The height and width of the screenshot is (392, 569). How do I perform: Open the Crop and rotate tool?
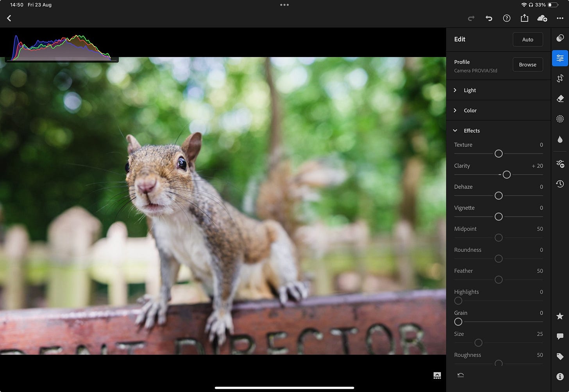560,79
